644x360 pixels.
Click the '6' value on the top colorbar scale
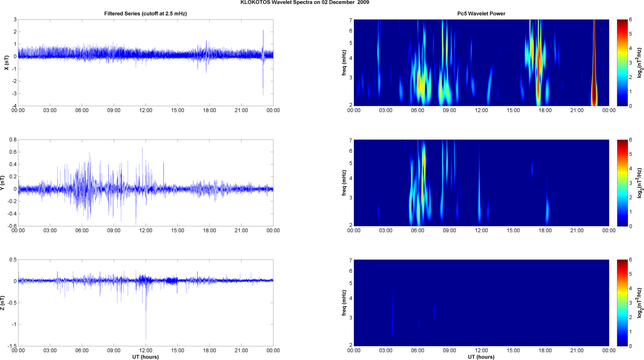click(x=630, y=19)
